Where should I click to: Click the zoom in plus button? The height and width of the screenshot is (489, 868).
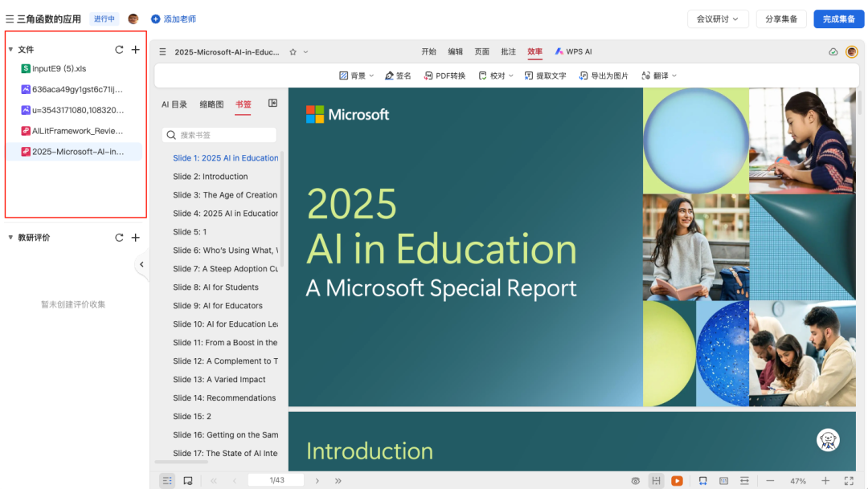coord(825,481)
